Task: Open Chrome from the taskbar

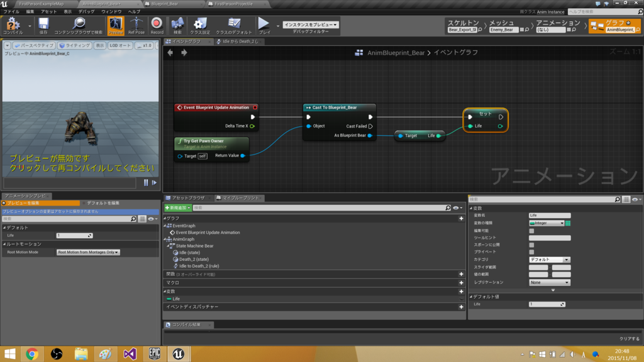Action: coord(32,354)
